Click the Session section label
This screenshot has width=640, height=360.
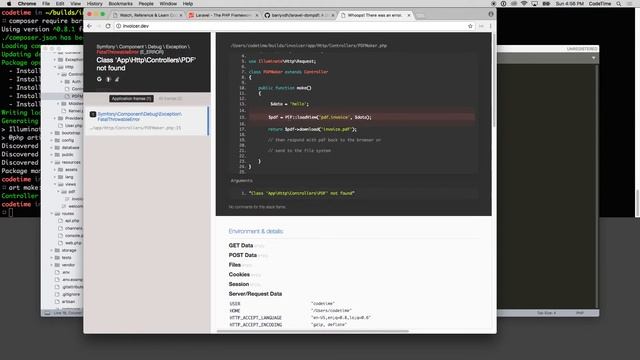point(239,284)
